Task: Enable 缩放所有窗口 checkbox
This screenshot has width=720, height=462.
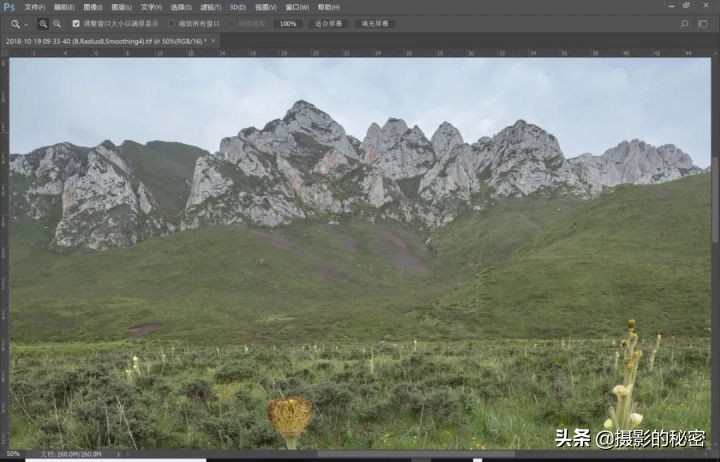Action: (x=171, y=23)
